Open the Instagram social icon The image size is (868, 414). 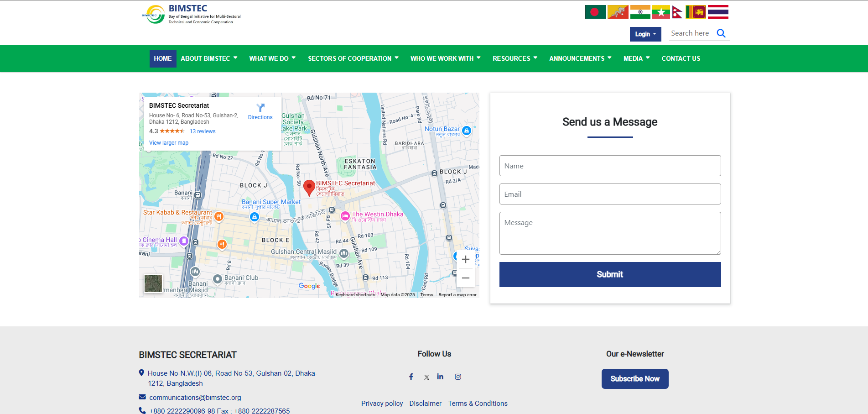[x=458, y=377]
